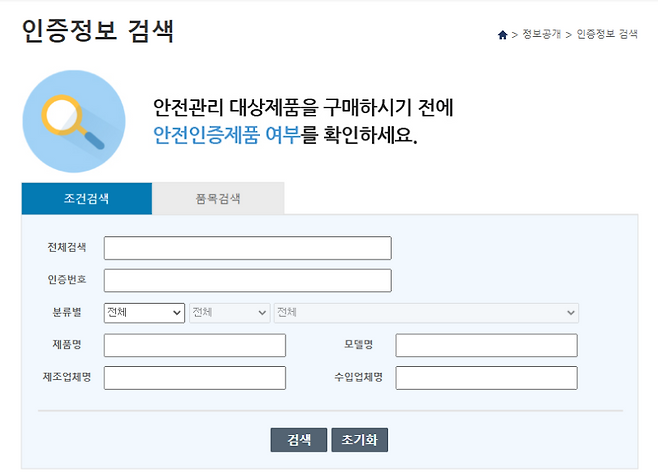Click the 인증정보 검색 page heading
This screenshot has height=472, width=658.
pos(97,31)
